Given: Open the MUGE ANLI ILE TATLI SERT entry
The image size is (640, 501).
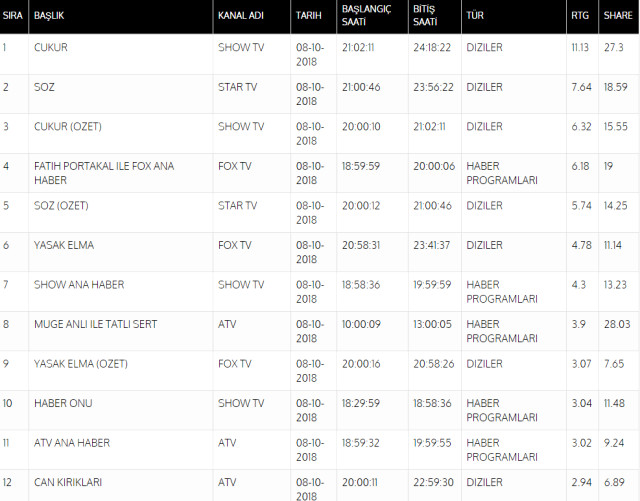Looking at the screenshot, I should point(95,324).
